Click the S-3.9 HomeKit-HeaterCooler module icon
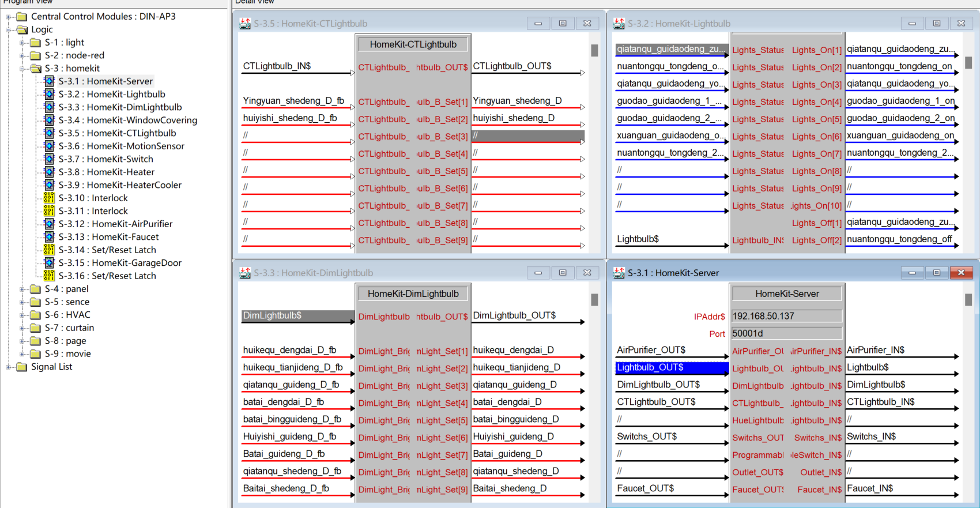 click(50, 185)
